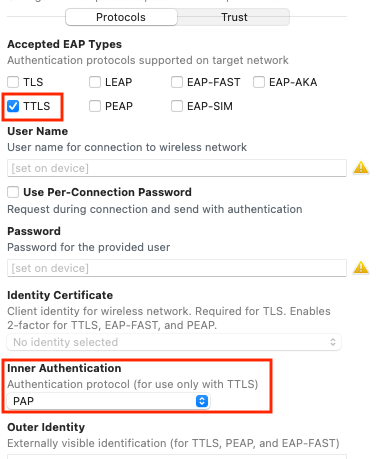Select the Protocols tab
Viewport: 387px width, 459px height.
pyautogui.click(x=121, y=17)
